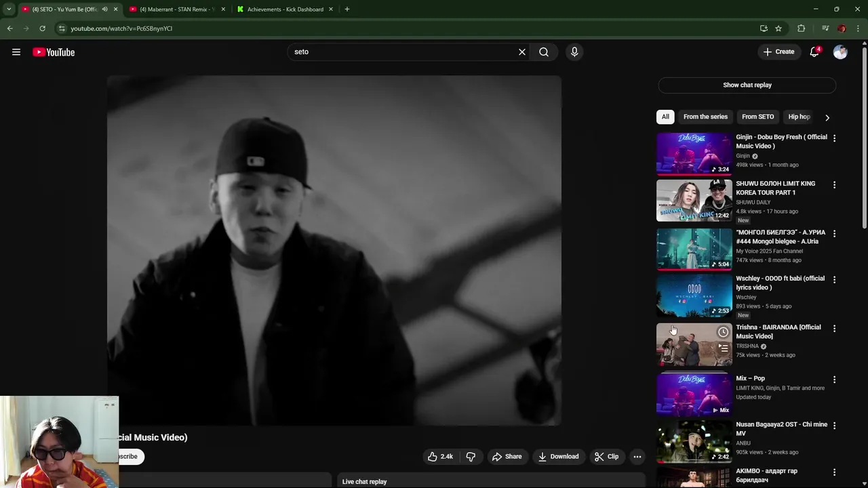
Task: Open browser extensions puzzle icon
Action: tap(802, 28)
